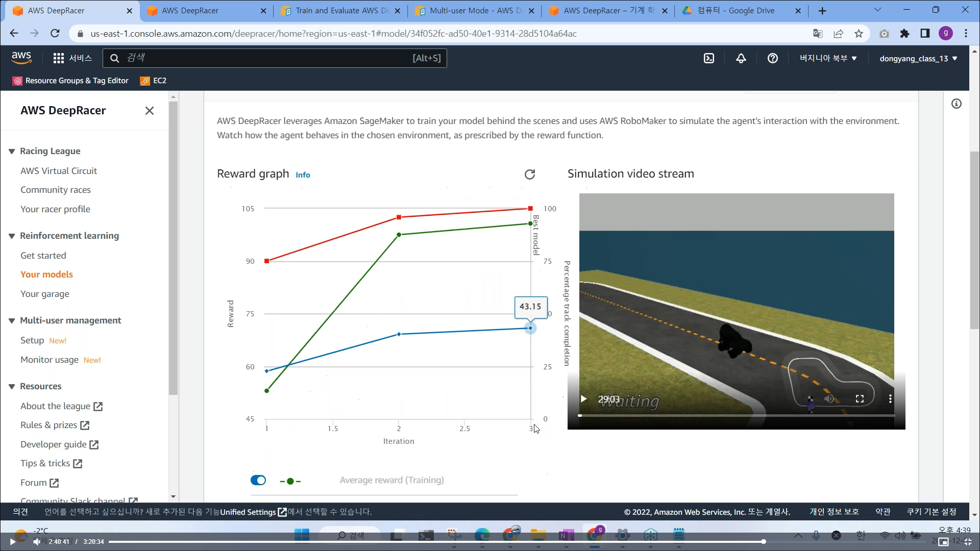Close the AWS DeepRacer side navigation

pyautogui.click(x=149, y=111)
